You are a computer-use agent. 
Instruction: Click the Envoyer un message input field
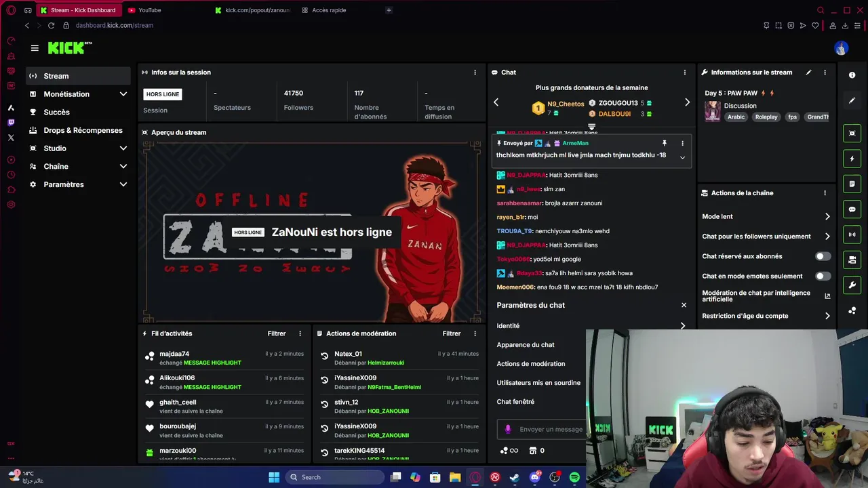(549, 429)
